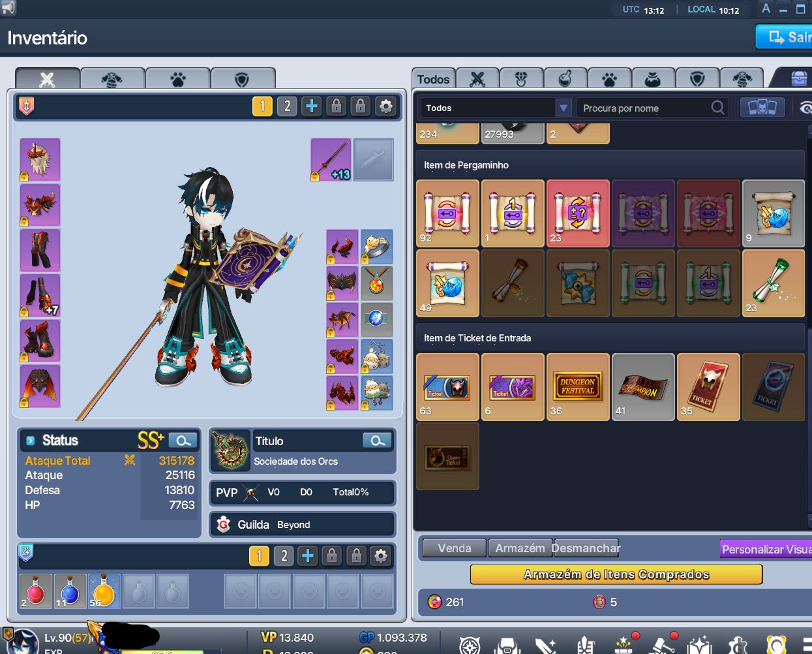This screenshot has width=812, height=654.
Task: Select quick-slot preset 2
Action: (x=283, y=556)
